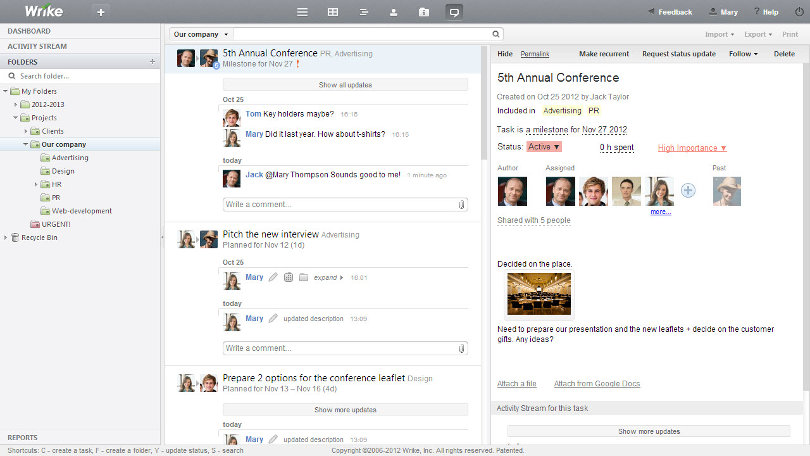Click Shared with 5 people
Viewport: 810px width, 456px height.
(534, 221)
